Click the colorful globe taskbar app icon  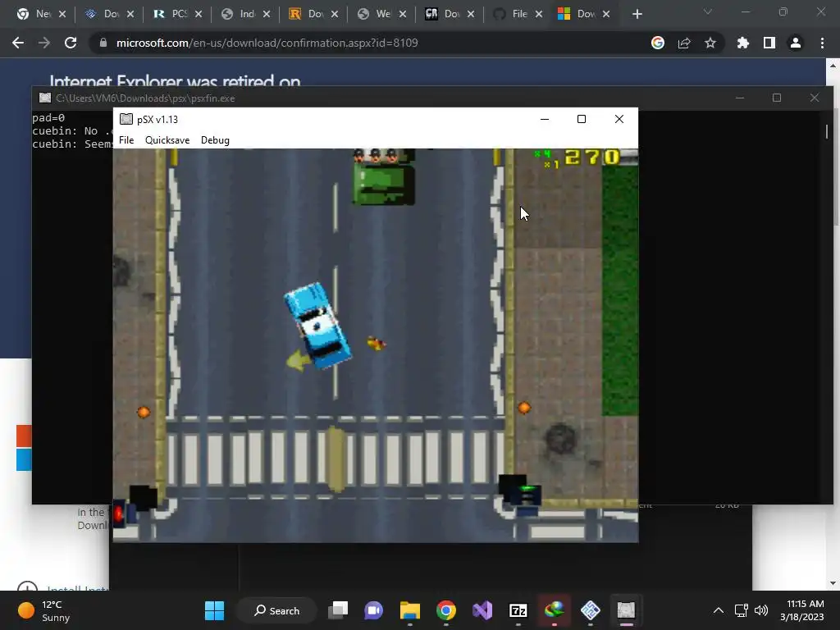[554, 610]
